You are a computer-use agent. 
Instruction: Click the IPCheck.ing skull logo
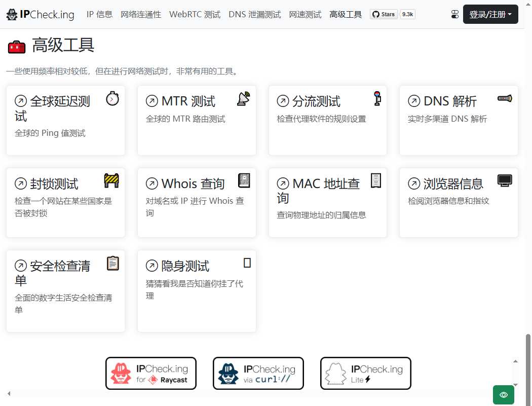pos(11,14)
